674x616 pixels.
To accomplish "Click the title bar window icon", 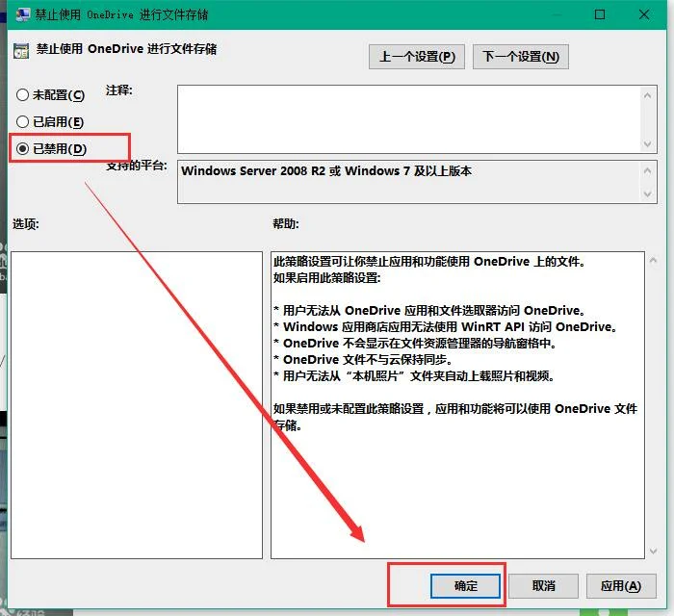I will coord(22,14).
